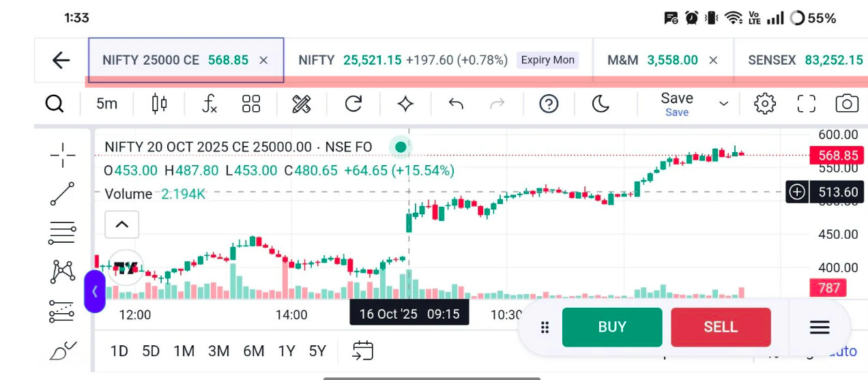Viewport: 868px width, 380px height.
Task: Close the NIFTY 25000 CE tab
Action: point(263,61)
